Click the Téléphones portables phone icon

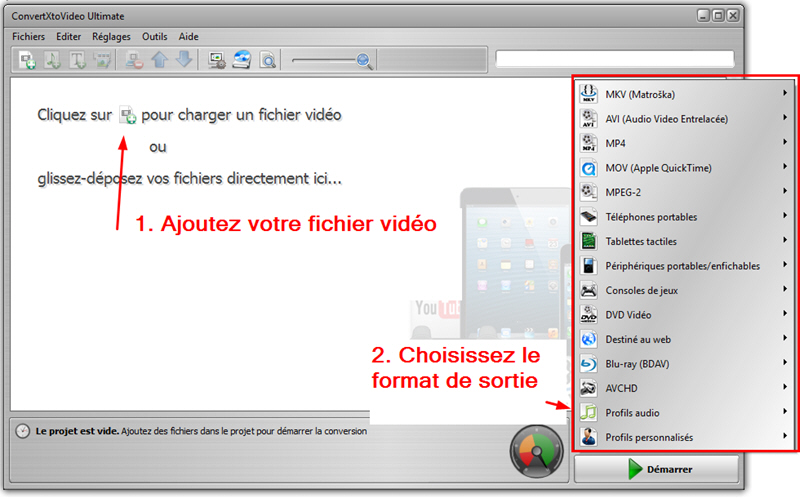[588, 216]
